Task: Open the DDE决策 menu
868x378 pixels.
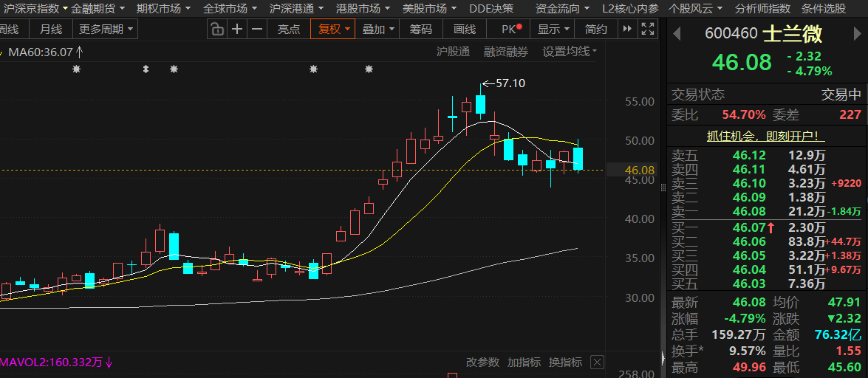Action: (491, 8)
